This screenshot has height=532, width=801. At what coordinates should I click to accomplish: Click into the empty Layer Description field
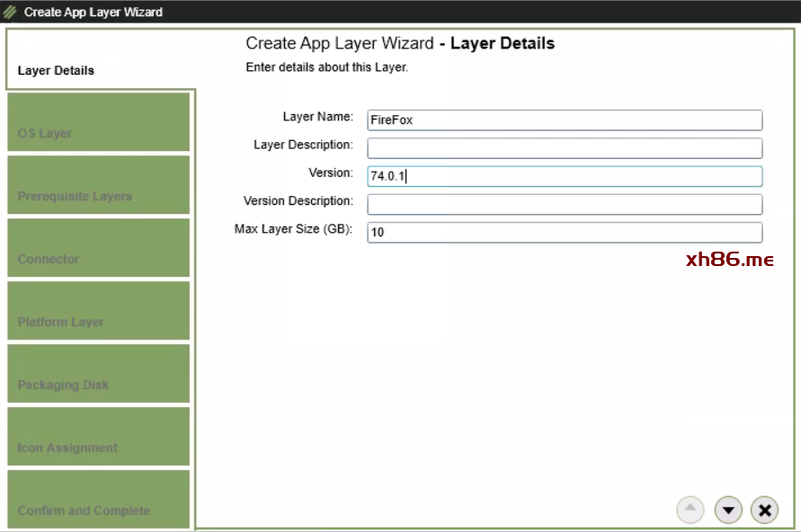pos(565,148)
